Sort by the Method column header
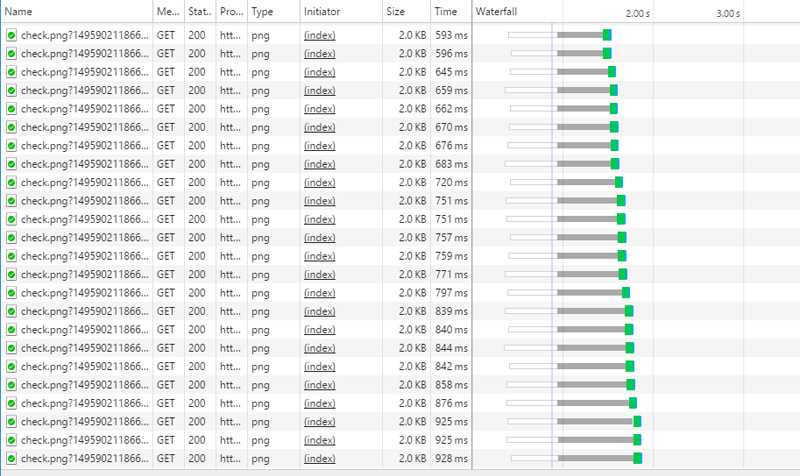800x476 pixels. click(x=168, y=11)
